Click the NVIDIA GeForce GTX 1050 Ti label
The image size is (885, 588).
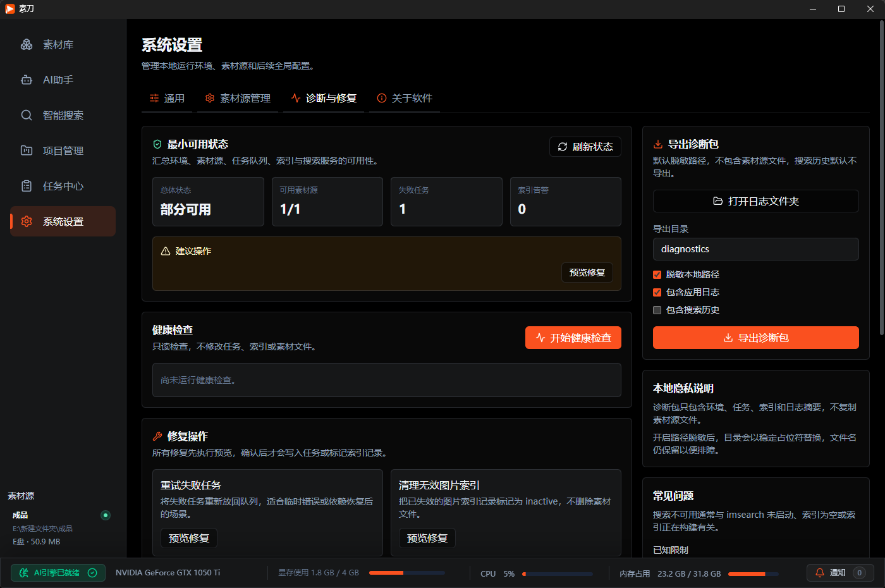tap(168, 573)
